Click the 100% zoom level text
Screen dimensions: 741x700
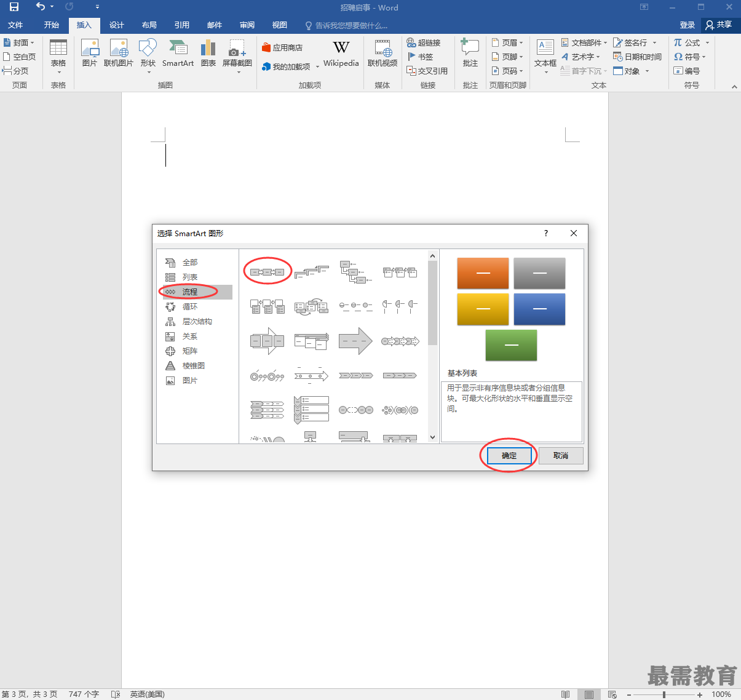click(721, 694)
